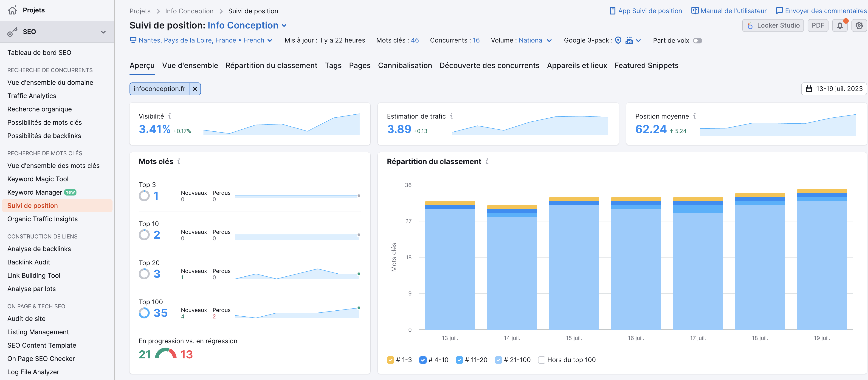Click the Position moyenne info icon
868x380 pixels.
(x=694, y=116)
